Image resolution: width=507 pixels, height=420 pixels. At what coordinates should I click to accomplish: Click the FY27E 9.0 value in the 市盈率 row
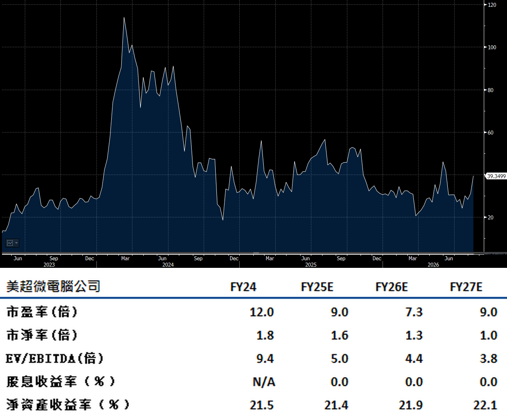pos(489,312)
